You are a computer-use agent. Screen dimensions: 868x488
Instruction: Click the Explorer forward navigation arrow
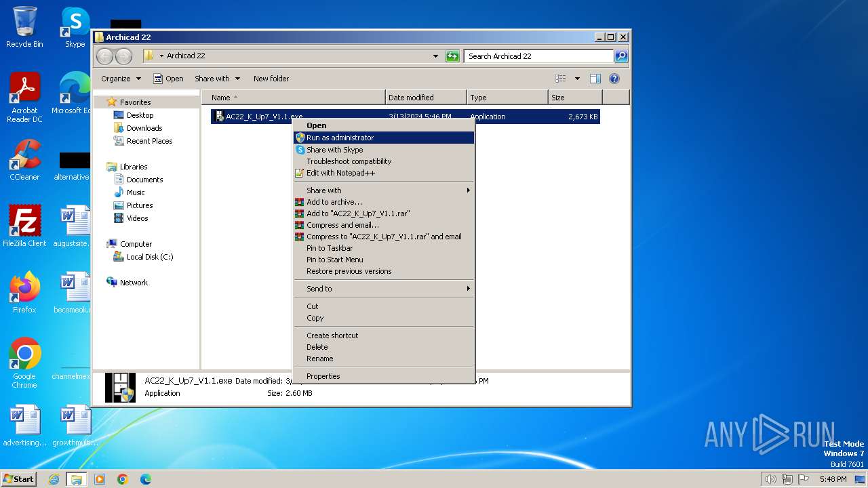123,56
